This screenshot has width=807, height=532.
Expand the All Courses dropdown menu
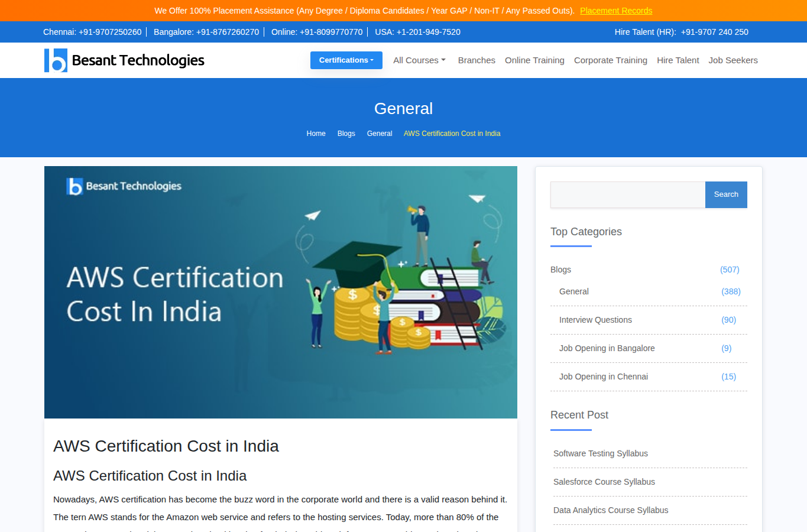coord(419,60)
